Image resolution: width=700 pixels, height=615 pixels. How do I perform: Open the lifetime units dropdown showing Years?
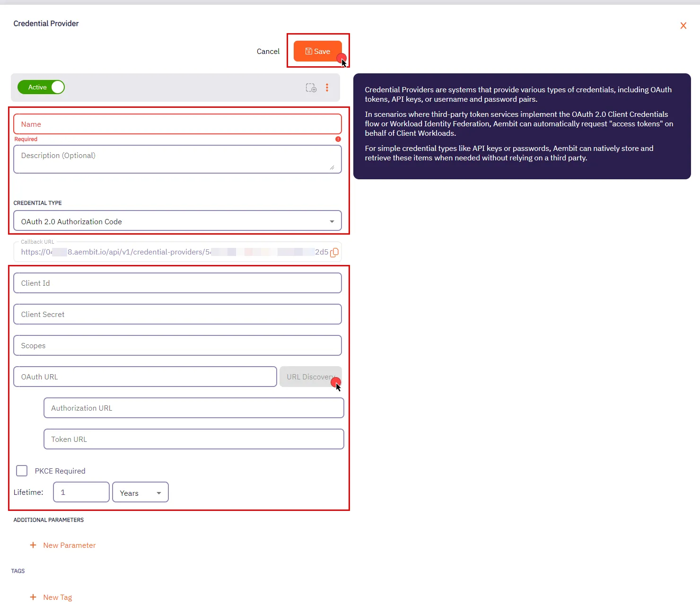(140, 492)
